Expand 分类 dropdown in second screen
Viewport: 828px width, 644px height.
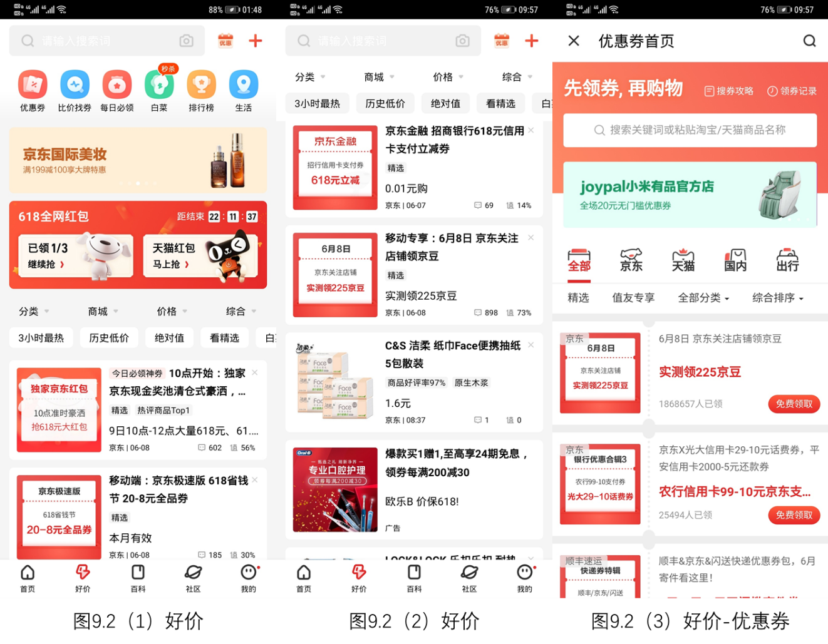coord(310,77)
